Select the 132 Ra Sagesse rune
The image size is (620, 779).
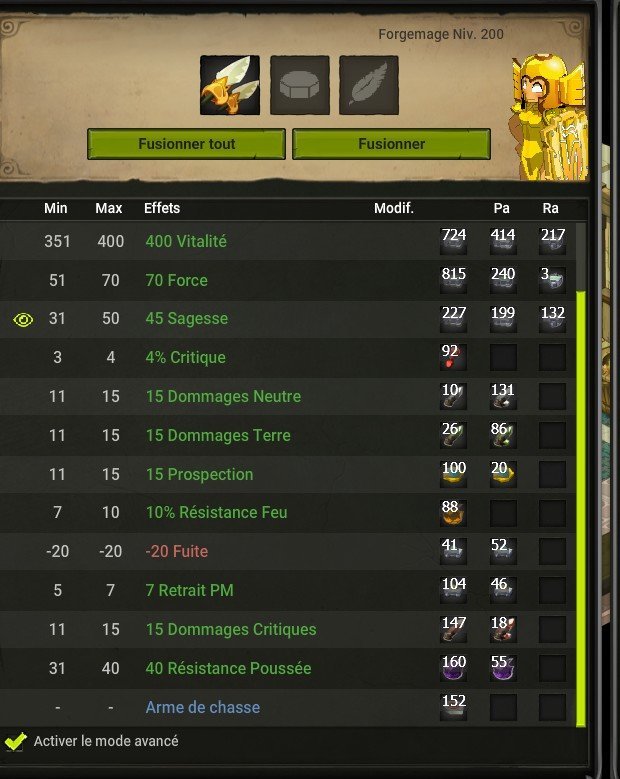coord(552,318)
